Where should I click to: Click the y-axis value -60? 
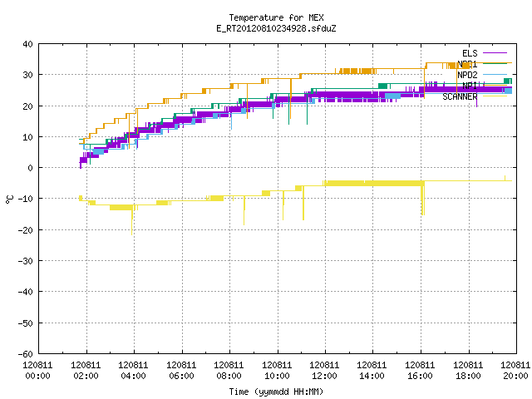[26, 354]
